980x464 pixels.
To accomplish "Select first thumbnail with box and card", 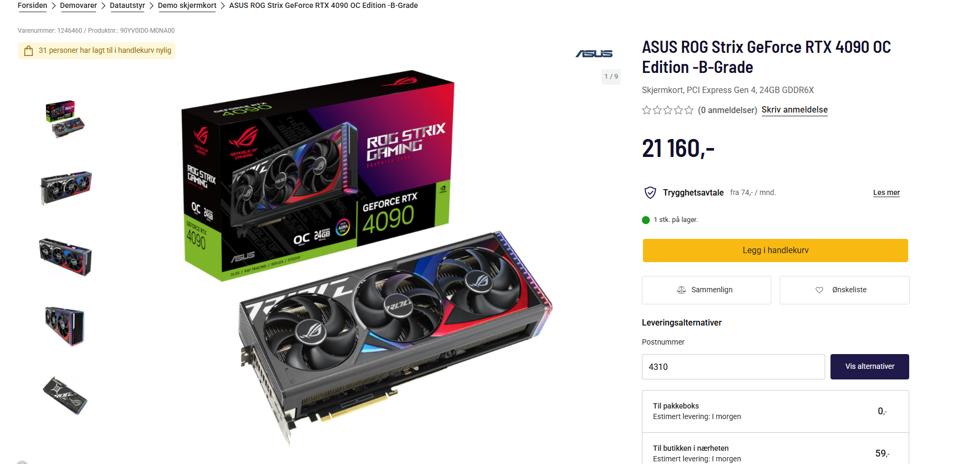I will coord(66,119).
